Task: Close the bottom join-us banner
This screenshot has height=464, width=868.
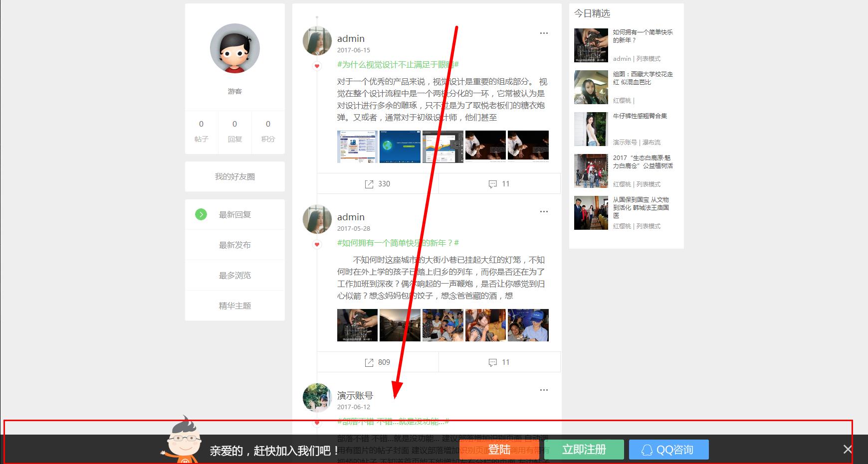Action: (848, 450)
